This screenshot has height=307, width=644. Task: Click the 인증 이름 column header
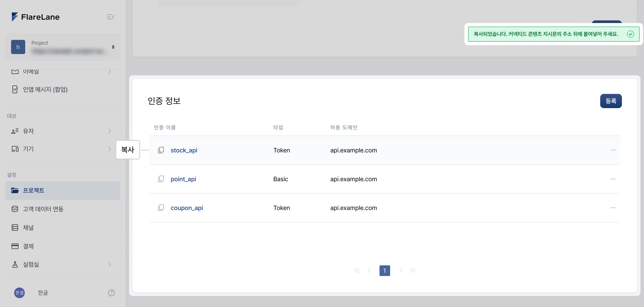(x=165, y=127)
